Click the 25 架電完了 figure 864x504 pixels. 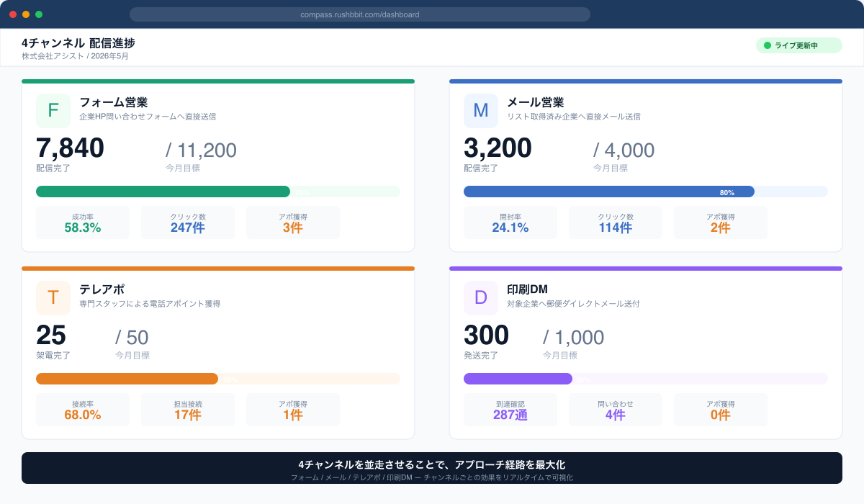pos(51,336)
